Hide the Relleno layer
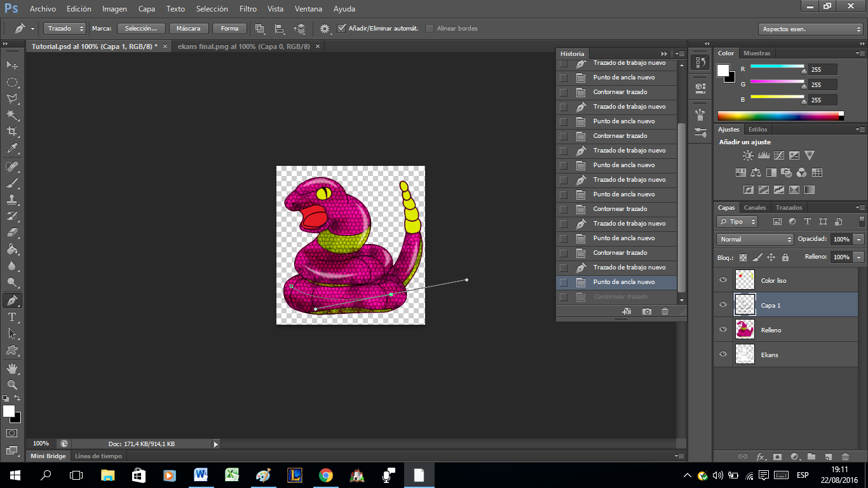The height and width of the screenshot is (488, 868). pos(722,330)
